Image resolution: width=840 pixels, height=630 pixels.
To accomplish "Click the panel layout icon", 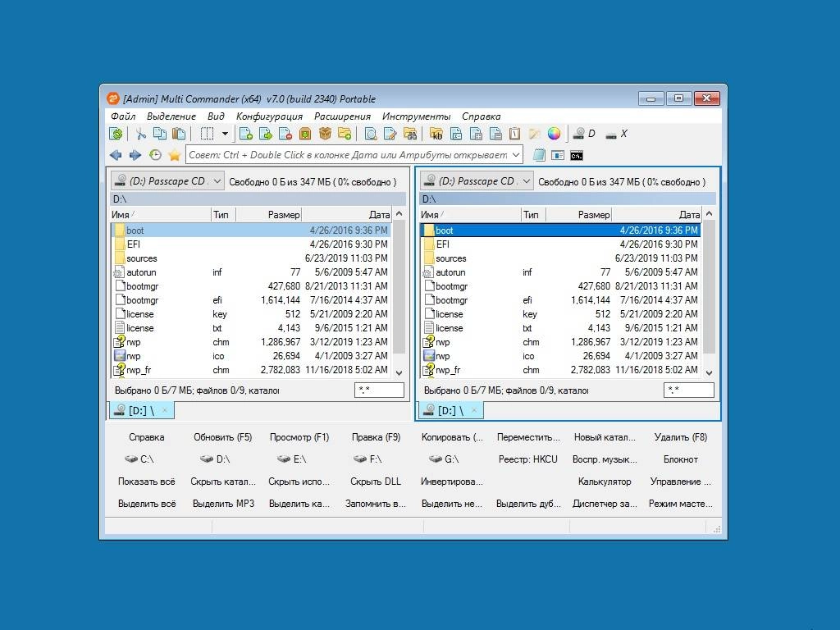I will coord(558,155).
